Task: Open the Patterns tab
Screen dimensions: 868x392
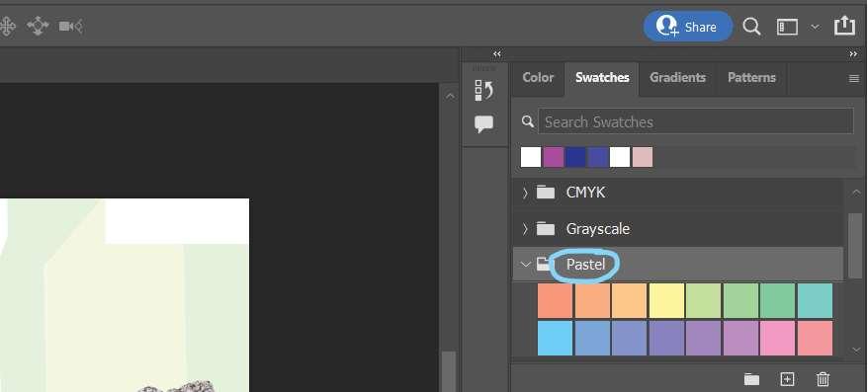Action: point(751,78)
